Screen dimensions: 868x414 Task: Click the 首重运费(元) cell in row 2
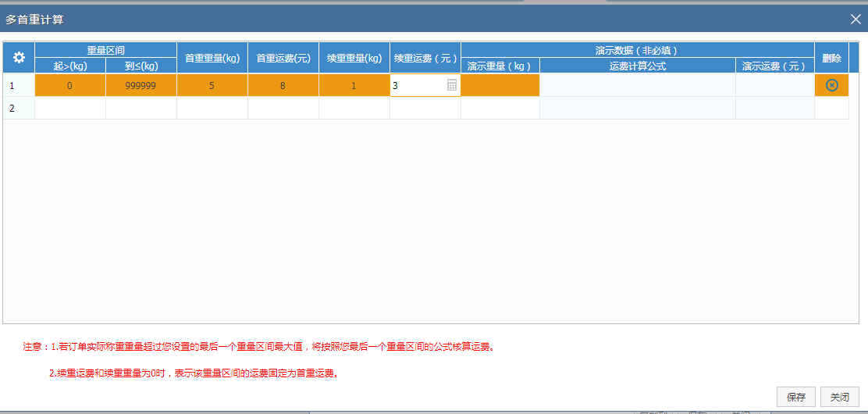283,108
